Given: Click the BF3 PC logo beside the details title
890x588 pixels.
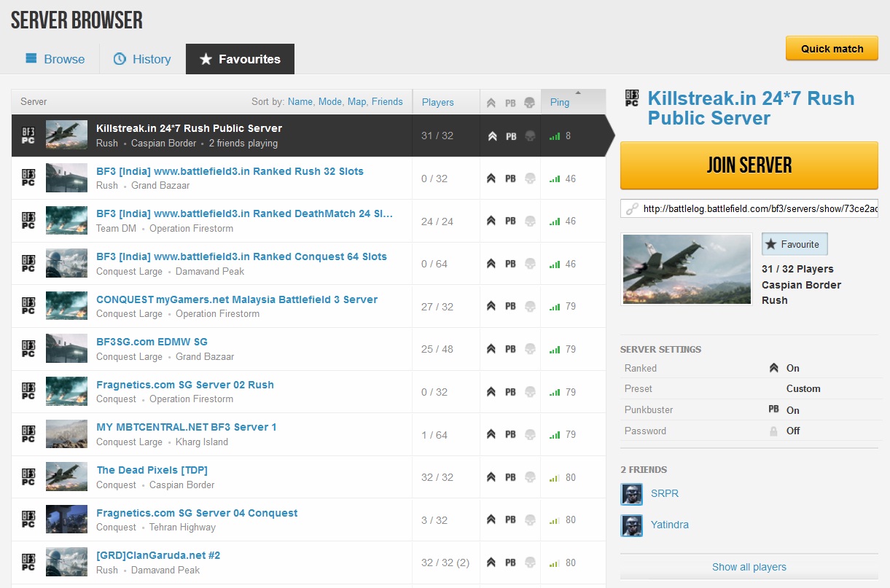Looking at the screenshot, I should tap(632, 99).
